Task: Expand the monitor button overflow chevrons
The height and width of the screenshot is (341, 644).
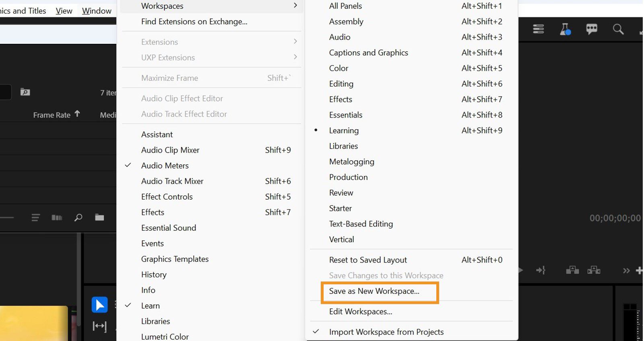Action: 626,271
